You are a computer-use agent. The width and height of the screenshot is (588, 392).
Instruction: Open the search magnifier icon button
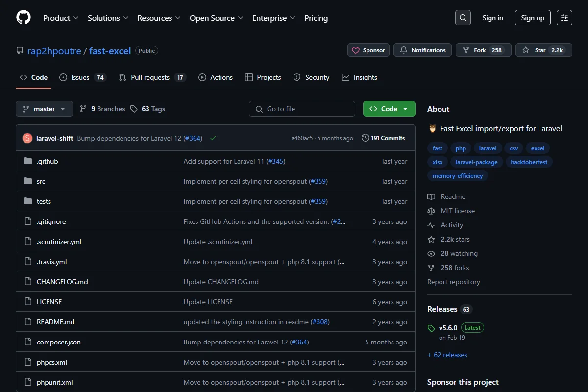coord(463,18)
